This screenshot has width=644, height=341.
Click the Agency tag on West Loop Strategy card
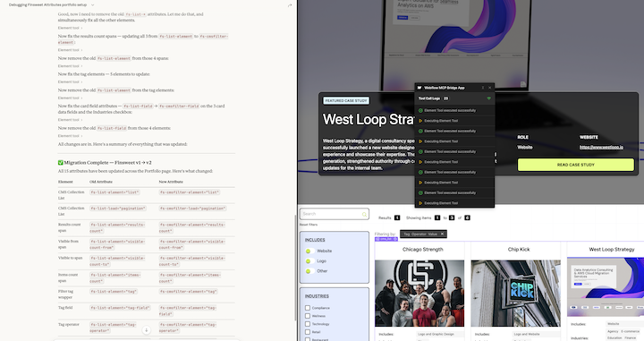(613, 331)
